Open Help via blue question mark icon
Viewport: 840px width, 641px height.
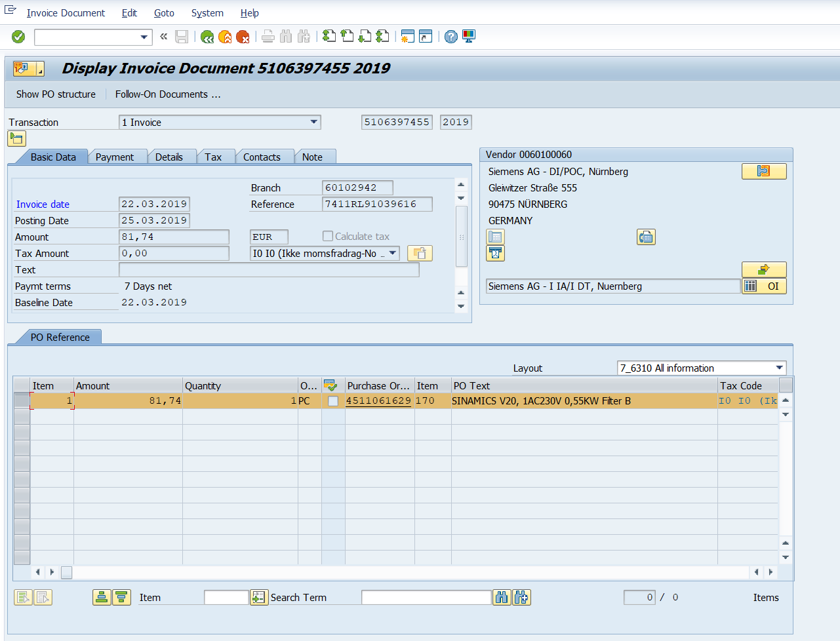coord(451,37)
